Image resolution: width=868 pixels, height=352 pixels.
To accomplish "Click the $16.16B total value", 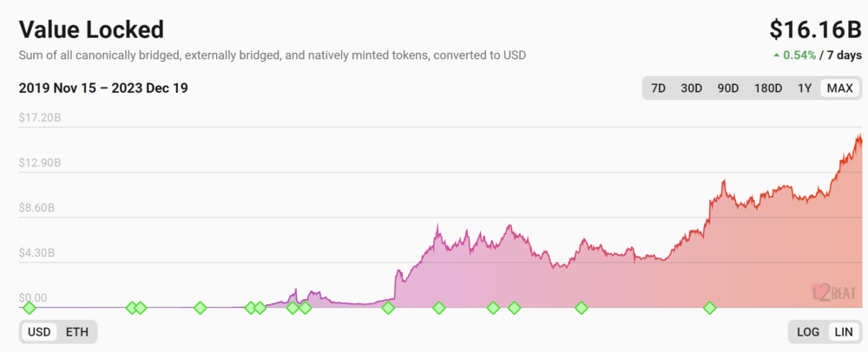I will point(815,29).
